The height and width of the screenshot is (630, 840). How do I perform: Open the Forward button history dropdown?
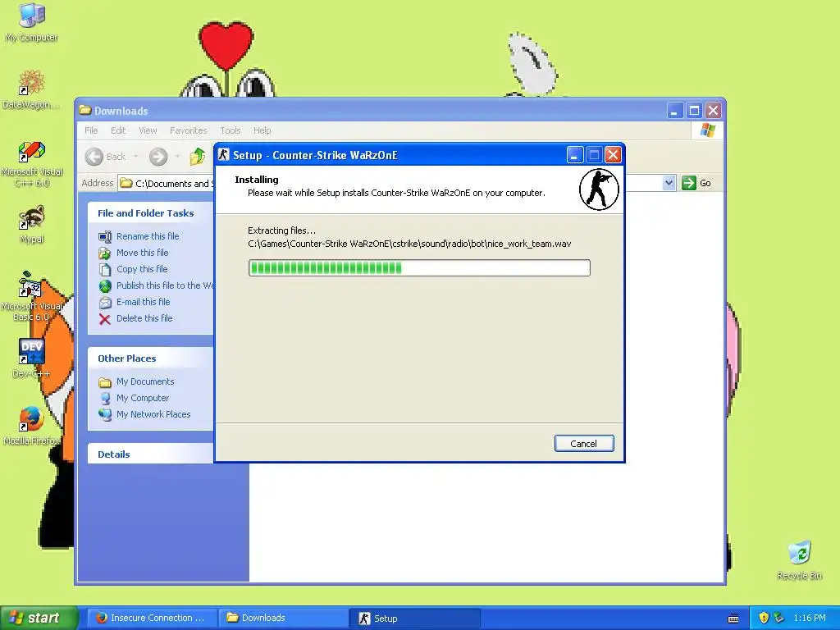point(177,157)
